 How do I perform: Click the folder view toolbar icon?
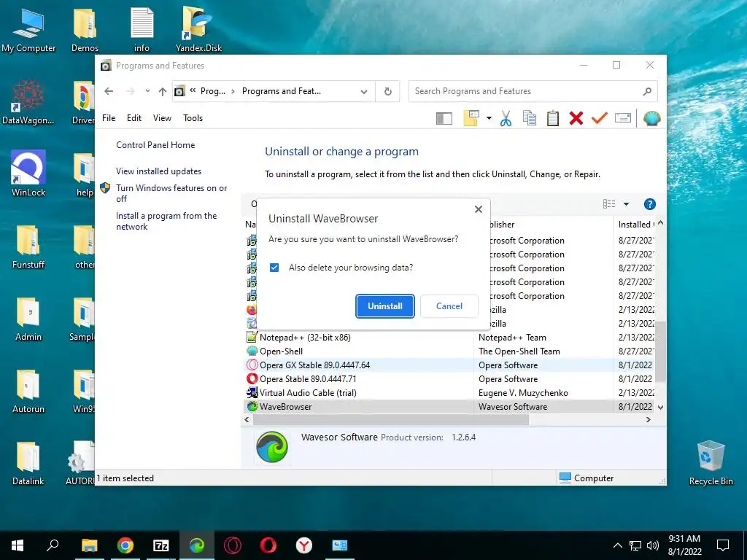(x=471, y=118)
